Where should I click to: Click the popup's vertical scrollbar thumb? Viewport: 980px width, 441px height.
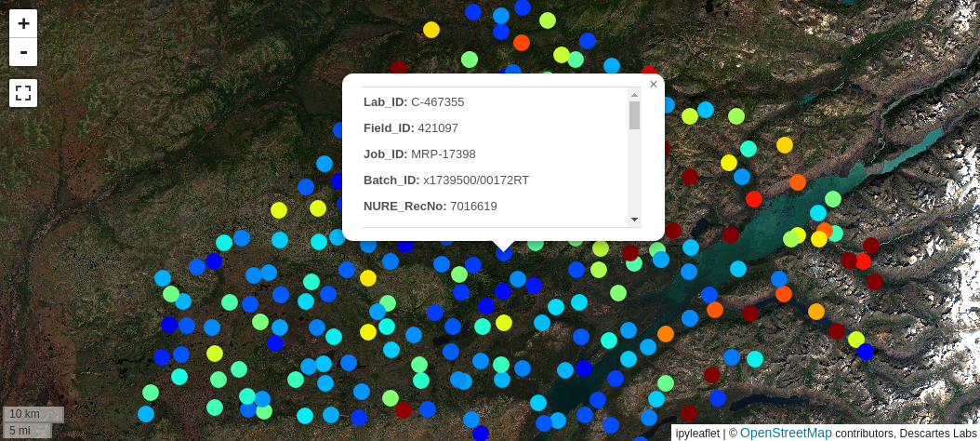click(x=634, y=115)
